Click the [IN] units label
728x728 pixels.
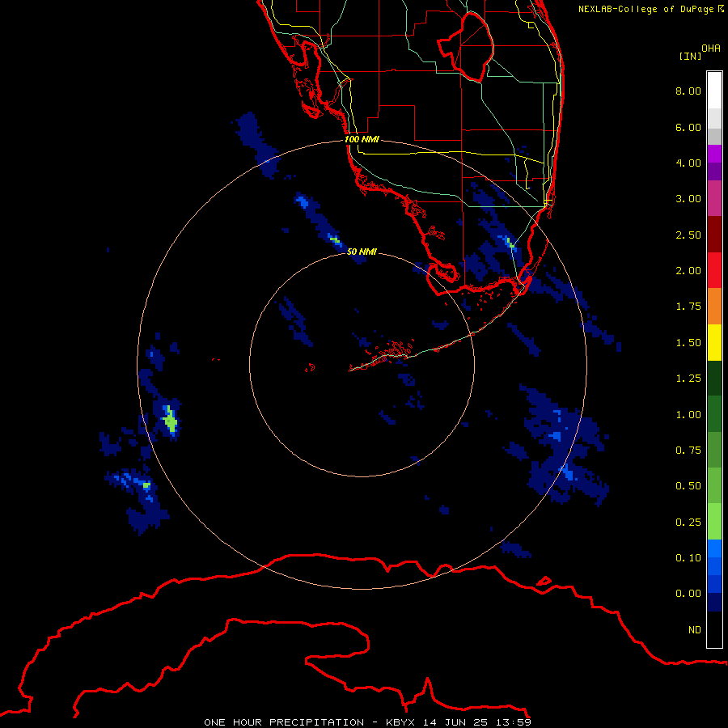tap(690, 56)
